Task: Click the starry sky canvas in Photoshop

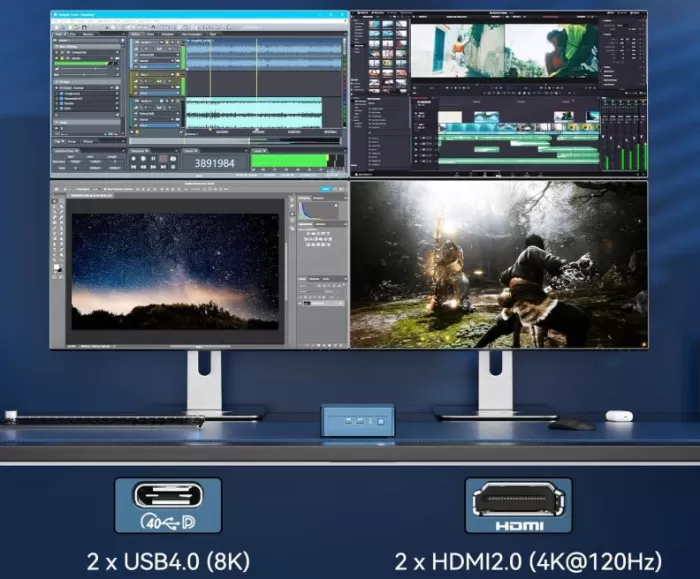Action: tap(175, 271)
